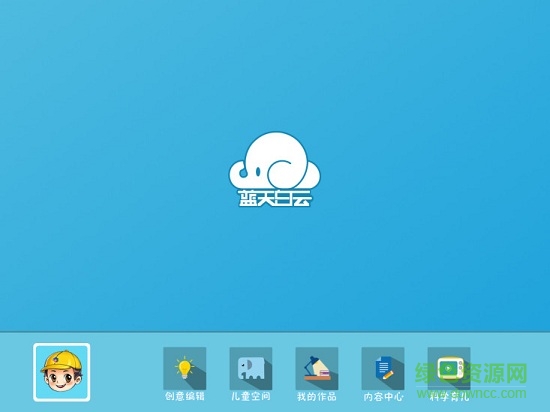The height and width of the screenshot is (412, 550).
Task: Open the 我的作品 desk lamp icon
Action: point(317,369)
